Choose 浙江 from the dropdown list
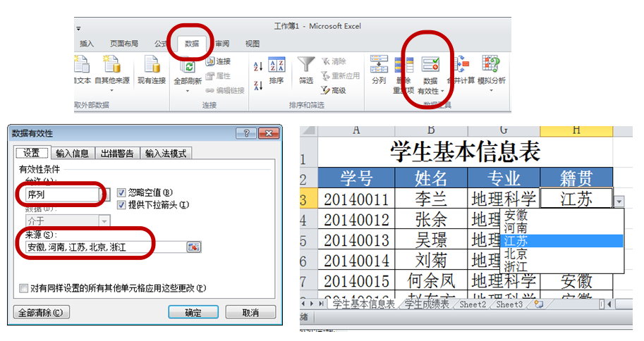 (561, 266)
